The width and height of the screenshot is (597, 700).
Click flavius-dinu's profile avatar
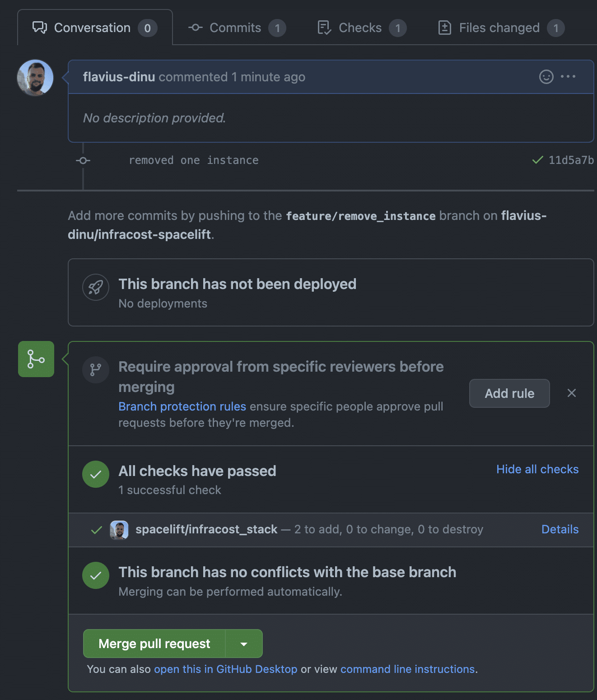pyautogui.click(x=35, y=78)
